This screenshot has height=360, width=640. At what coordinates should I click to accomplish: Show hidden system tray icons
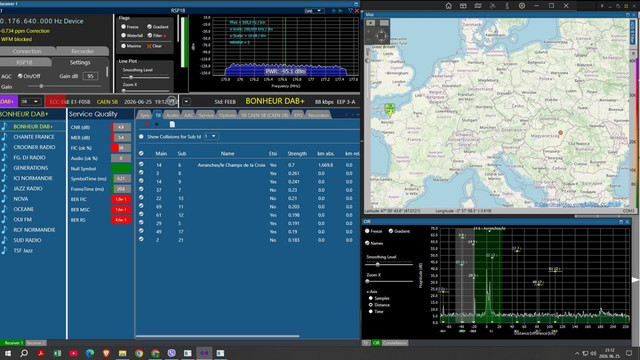tap(577, 353)
